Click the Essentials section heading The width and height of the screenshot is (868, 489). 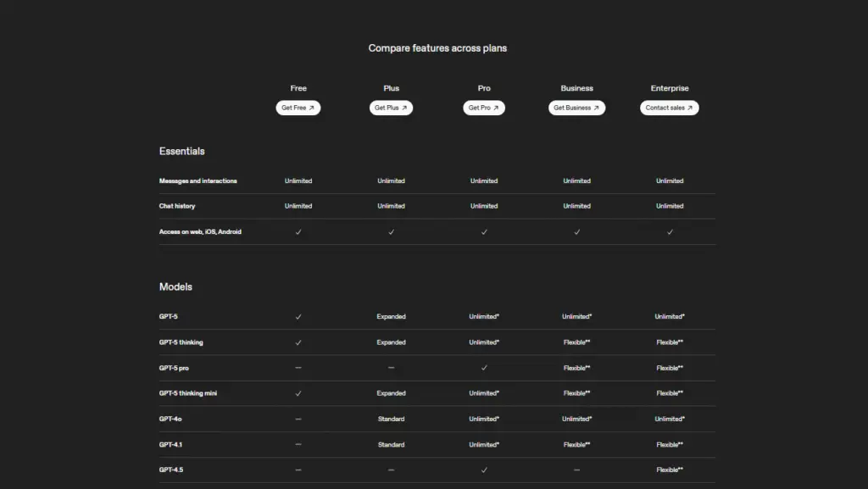181,152
